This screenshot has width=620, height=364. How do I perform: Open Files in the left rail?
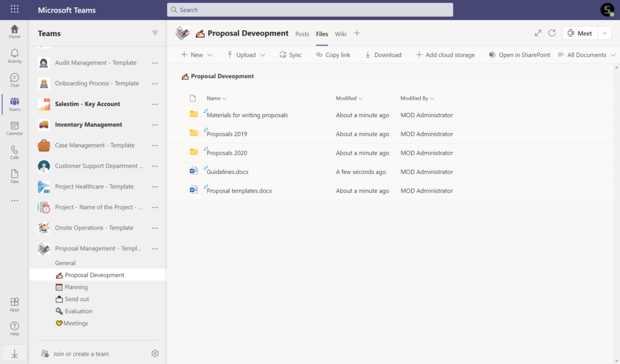(x=15, y=177)
